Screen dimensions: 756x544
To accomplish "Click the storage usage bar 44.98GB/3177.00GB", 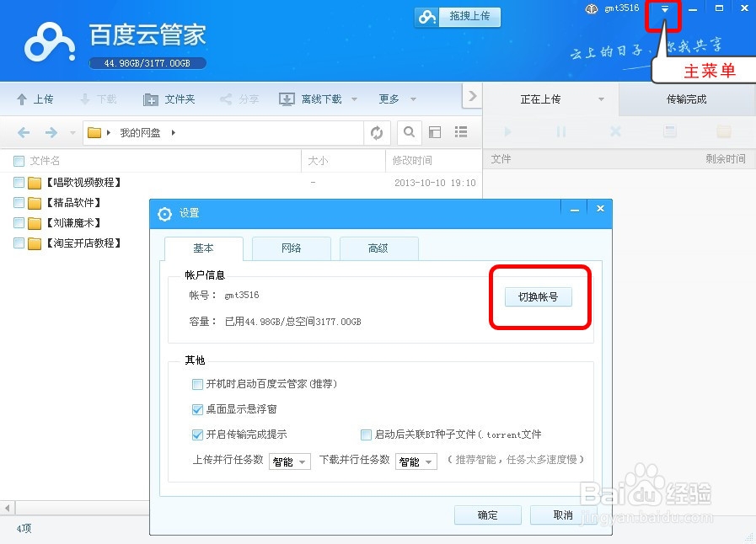I will click(147, 63).
